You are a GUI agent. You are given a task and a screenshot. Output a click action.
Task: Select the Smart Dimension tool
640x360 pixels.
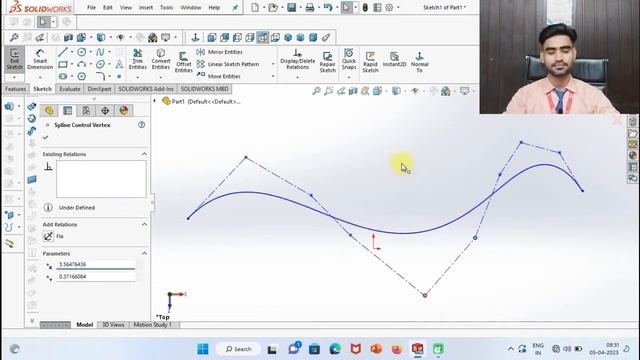[x=40, y=59]
